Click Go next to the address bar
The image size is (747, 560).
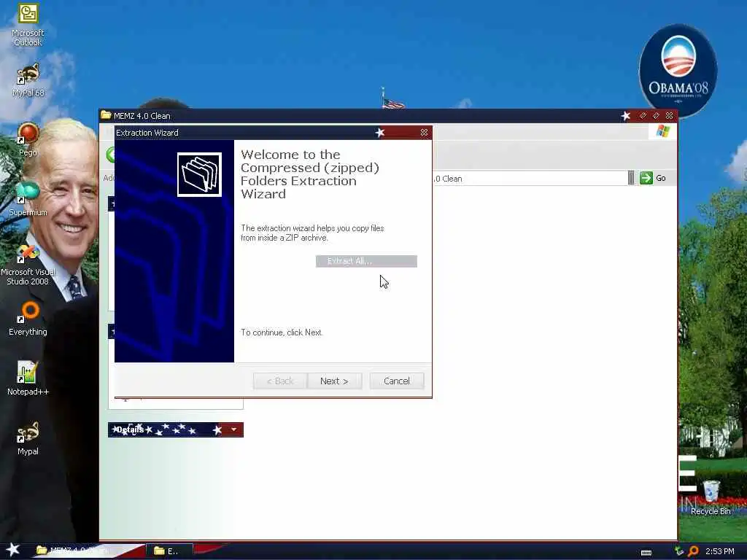click(653, 178)
